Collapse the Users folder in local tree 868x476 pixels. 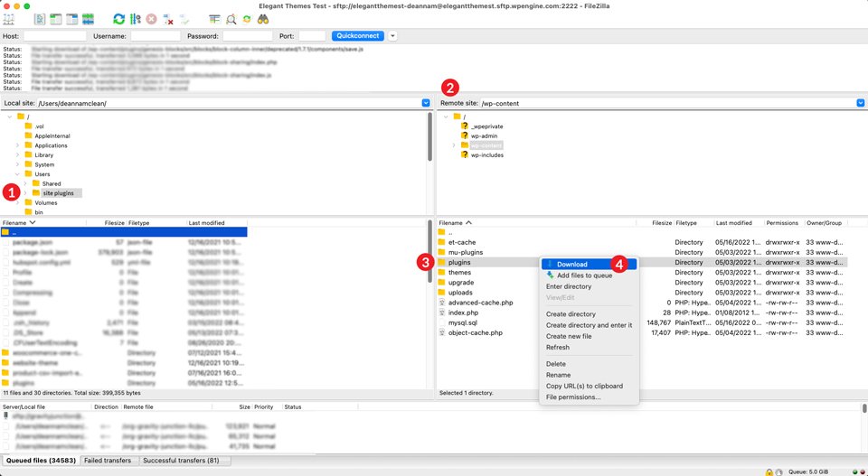pyautogui.click(x=17, y=173)
